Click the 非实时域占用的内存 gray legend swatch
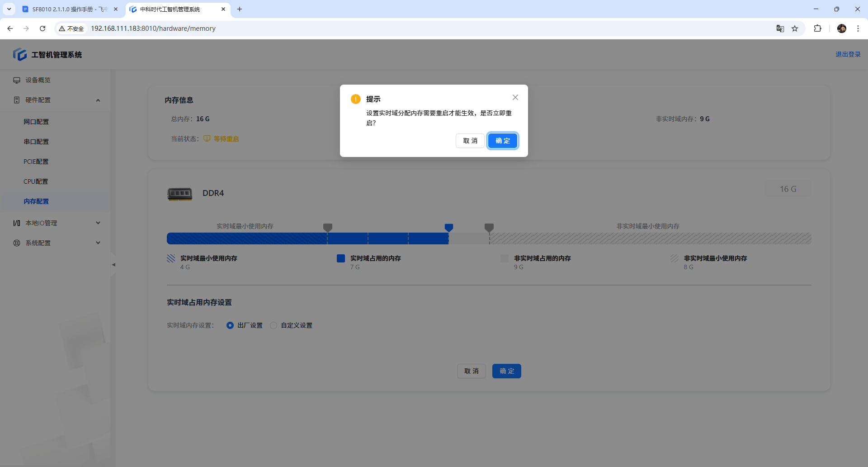Screen dimensions: 868x467 (x=505, y=258)
